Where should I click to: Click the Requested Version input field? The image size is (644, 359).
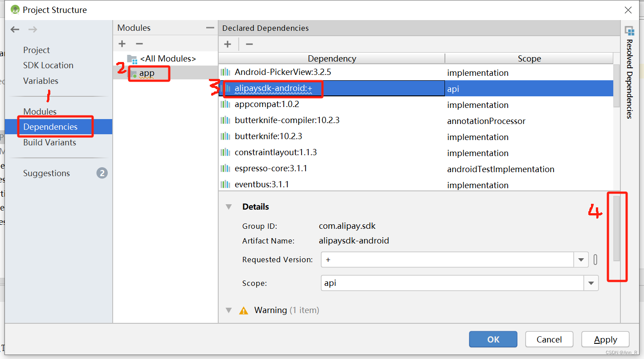pyautogui.click(x=447, y=260)
